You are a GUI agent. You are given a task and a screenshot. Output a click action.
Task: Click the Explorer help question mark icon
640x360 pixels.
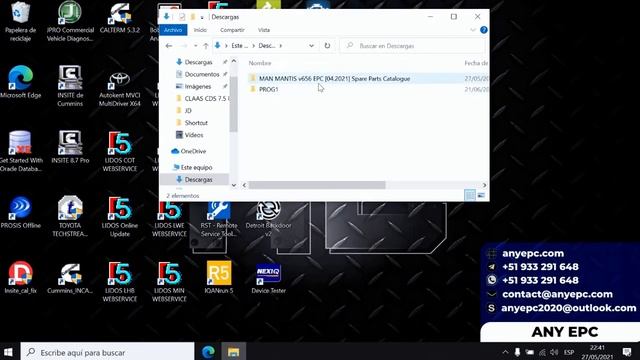click(x=484, y=30)
